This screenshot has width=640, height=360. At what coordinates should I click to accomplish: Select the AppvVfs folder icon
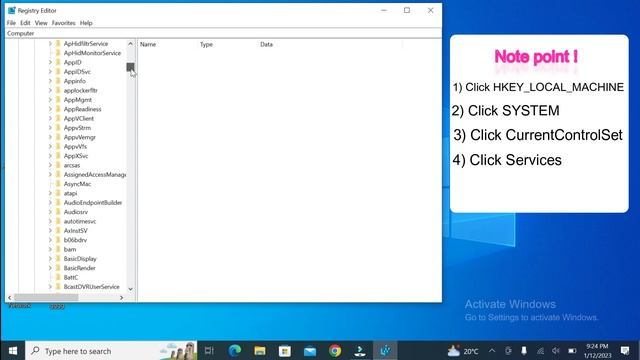58,146
